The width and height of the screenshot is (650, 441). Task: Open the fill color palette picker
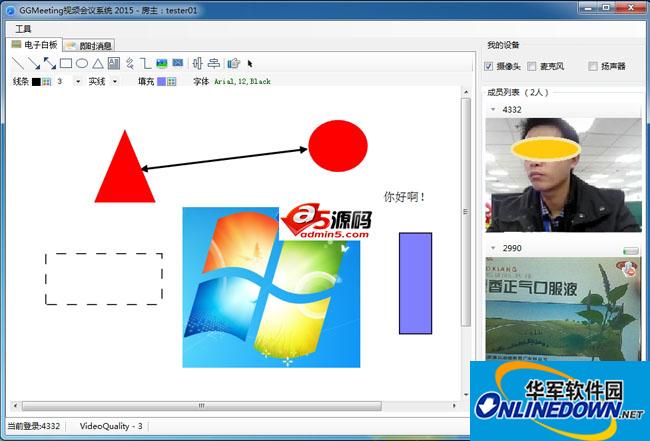pos(171,82)
